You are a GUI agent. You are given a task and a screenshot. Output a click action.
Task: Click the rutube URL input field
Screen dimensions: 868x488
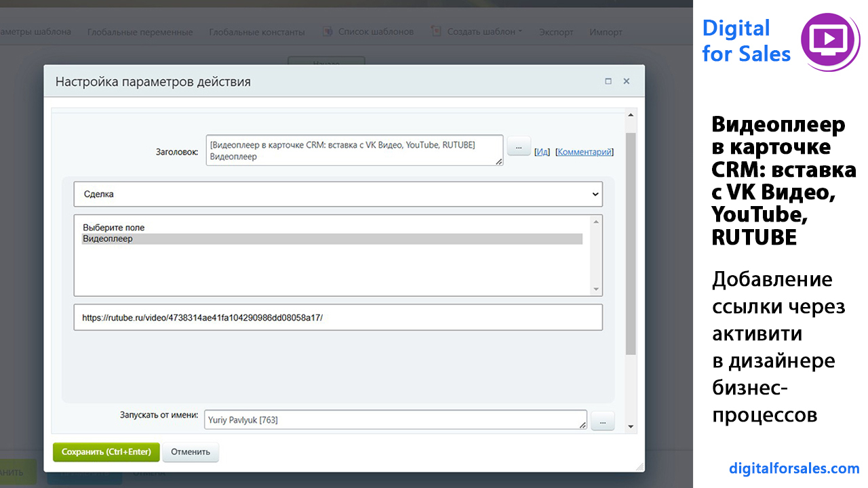[338, 317]
